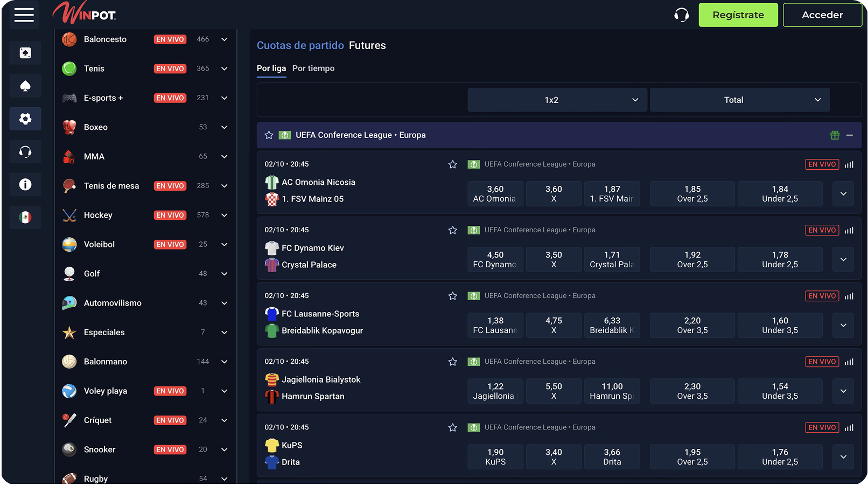This screenshot has height=485, width=868.
Task: Open the poker spade sidebar icon
Action: coord(25,86)
